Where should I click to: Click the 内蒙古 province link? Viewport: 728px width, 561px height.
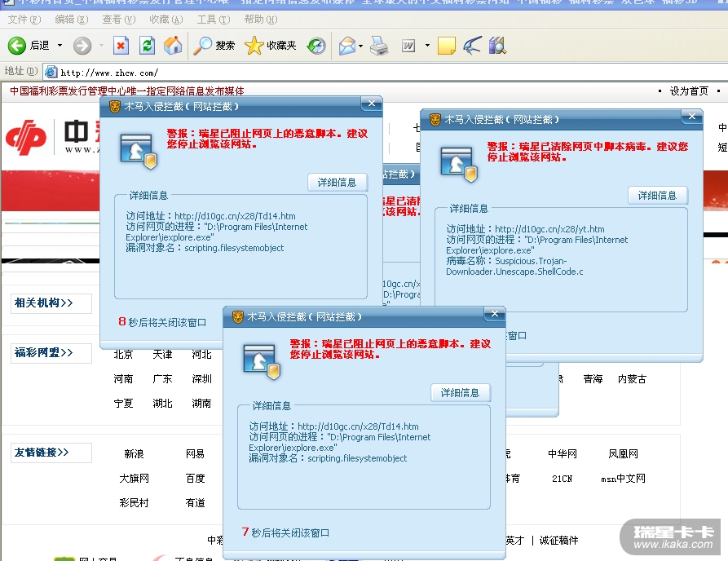point(632,379)
